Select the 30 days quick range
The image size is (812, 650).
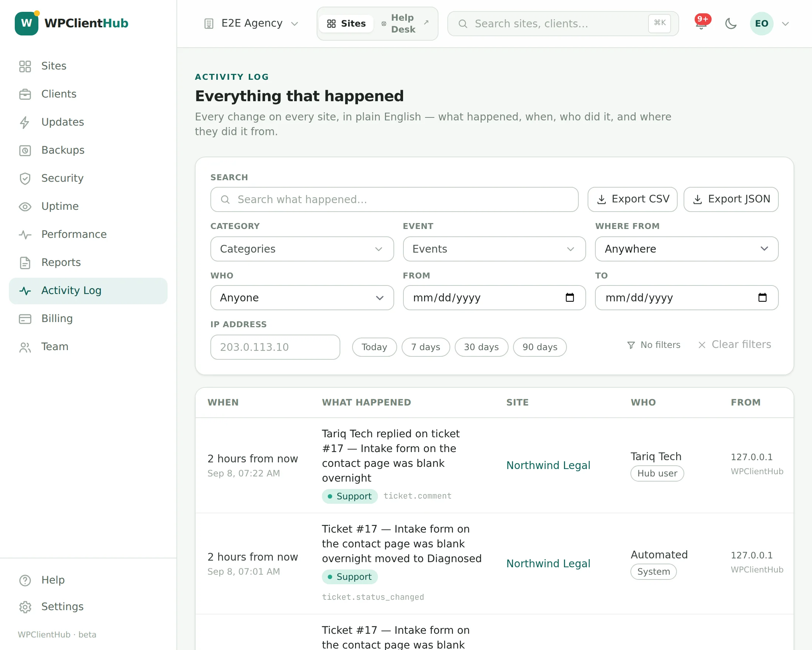tap(481, 347)
